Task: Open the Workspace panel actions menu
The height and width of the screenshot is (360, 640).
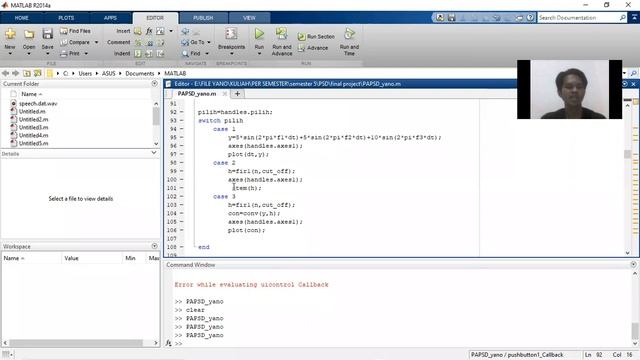Action: (x=154, y=246)
